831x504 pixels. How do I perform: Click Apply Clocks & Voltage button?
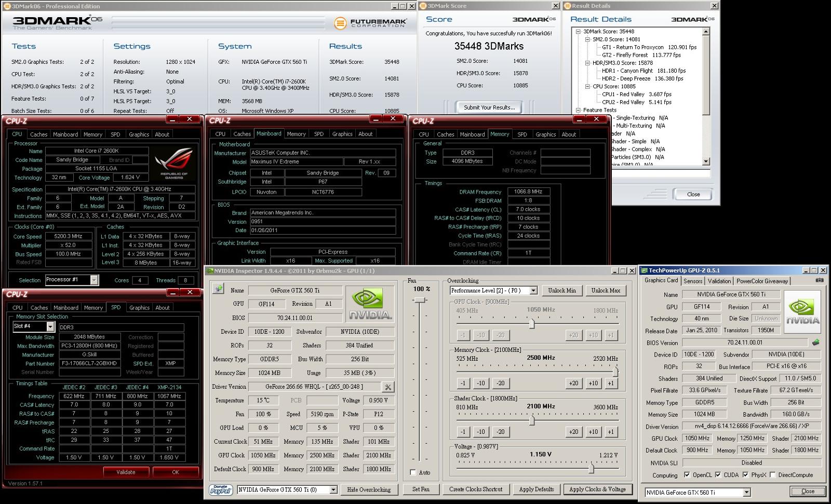597,489
